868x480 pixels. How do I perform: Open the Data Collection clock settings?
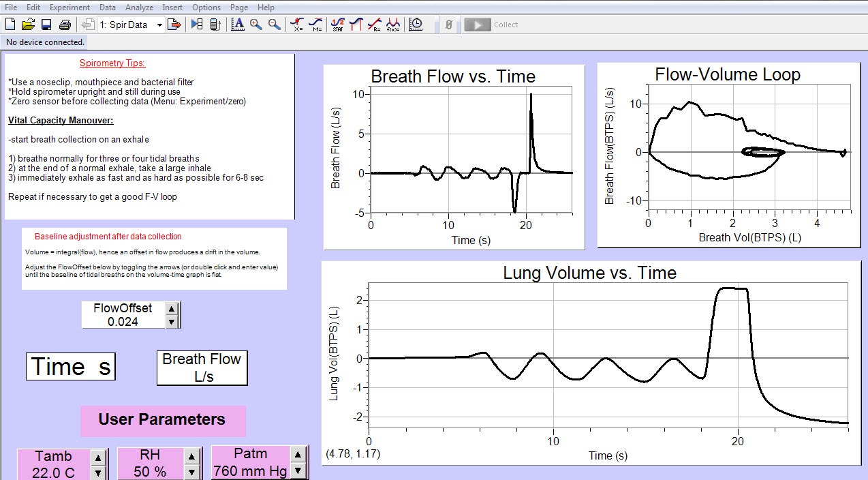click(x=415, y=25)
